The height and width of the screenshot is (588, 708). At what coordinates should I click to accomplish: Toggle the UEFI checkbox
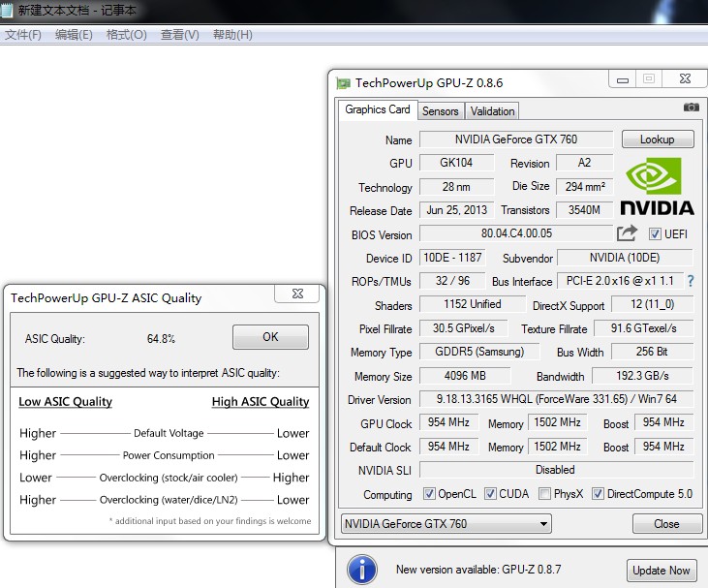[x=655, y=233]
